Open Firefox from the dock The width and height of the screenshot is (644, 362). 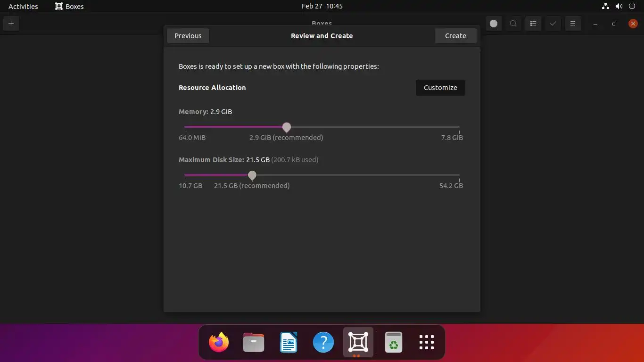[219, 342]
